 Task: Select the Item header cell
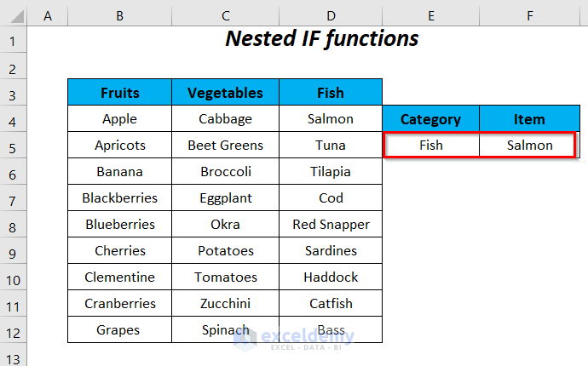click(x=529, y=119)
